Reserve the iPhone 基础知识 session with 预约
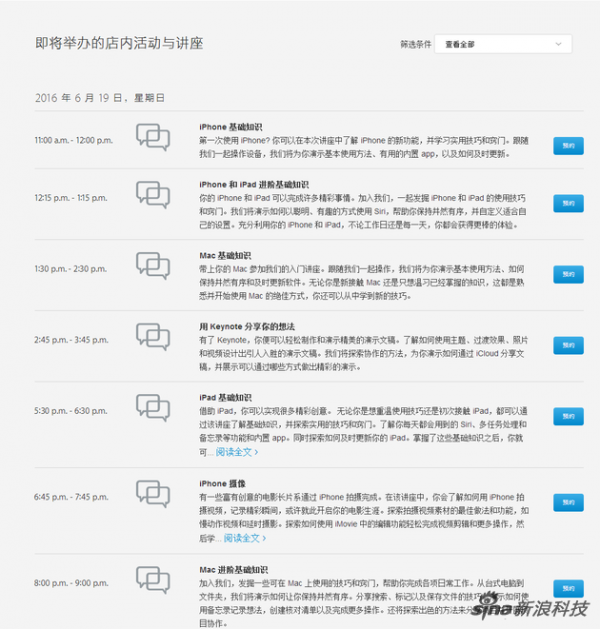Screen dimensions: 600x629 568,145
